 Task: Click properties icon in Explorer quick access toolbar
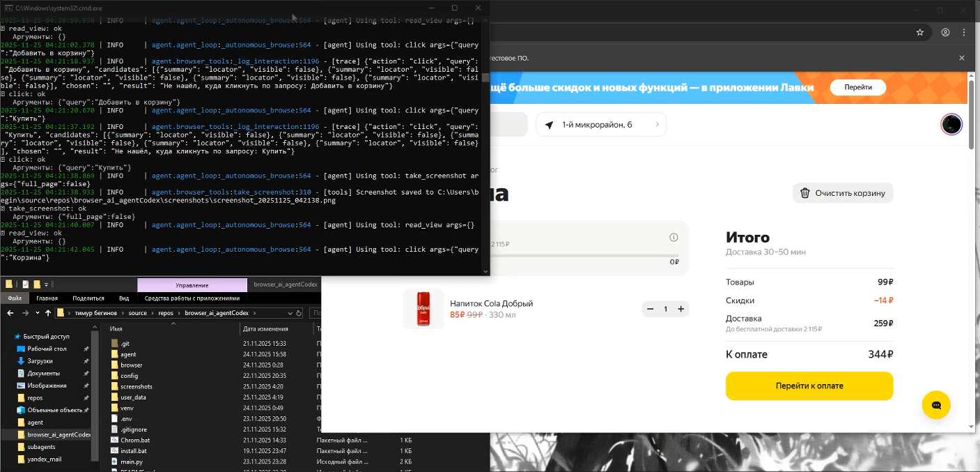click(x=25, y=284)
